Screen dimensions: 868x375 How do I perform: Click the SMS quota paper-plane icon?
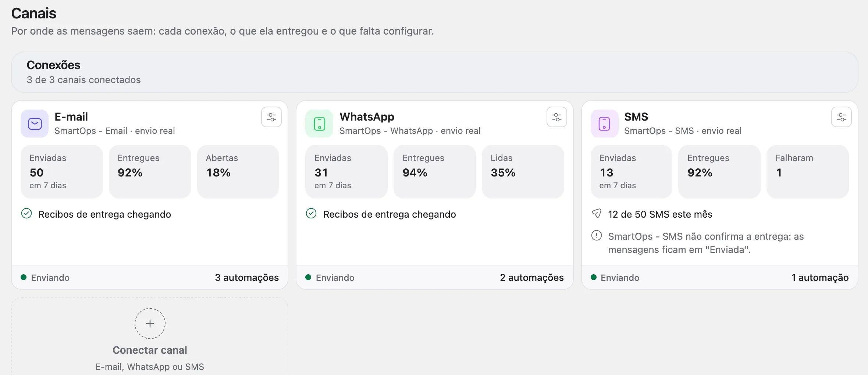tap(596, 214)
